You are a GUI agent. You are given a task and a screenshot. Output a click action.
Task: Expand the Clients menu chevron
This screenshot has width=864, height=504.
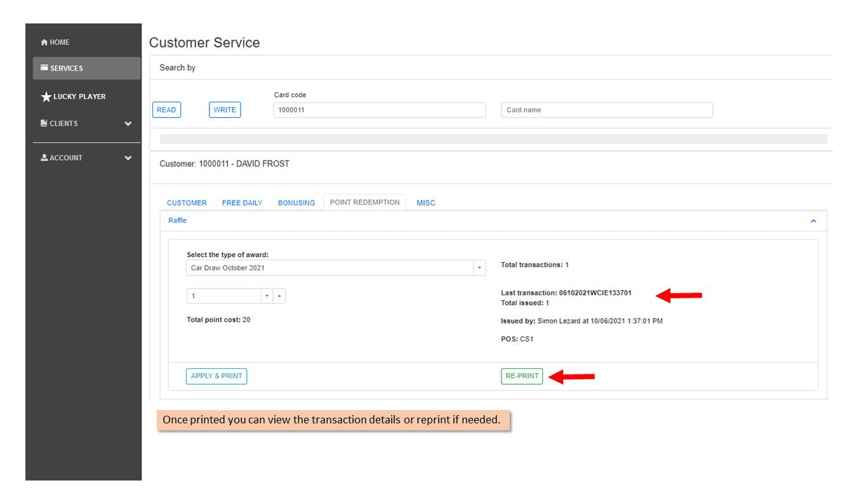click(128, 124)
